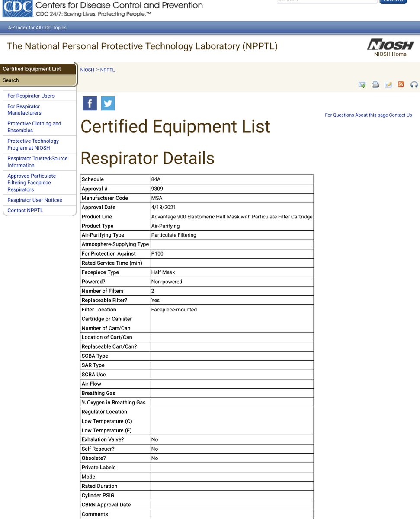Click the Cylinder PSIG label
This screenshot has width=420, height=519.
[x=98, y=496]
